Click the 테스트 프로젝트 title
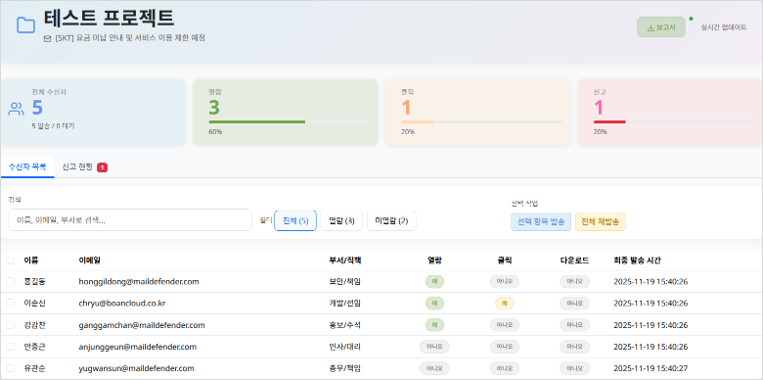The height and width of the screenshot is (380, 763). (109, 18)
